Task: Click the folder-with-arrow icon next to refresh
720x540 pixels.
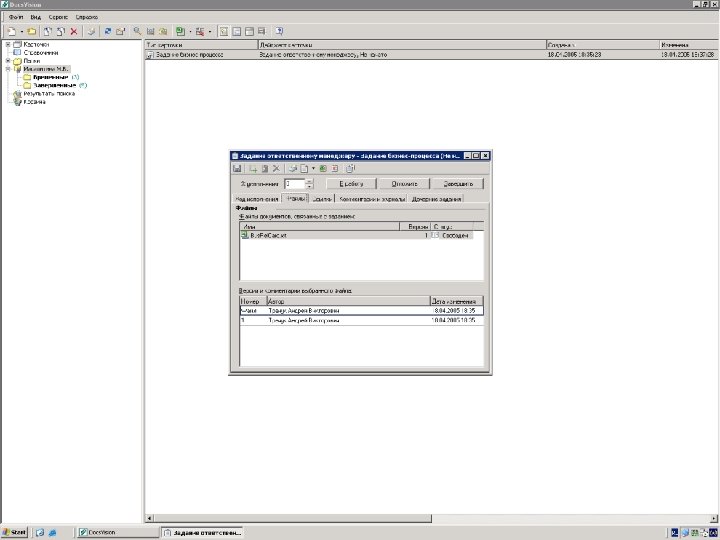Action: 120,31
